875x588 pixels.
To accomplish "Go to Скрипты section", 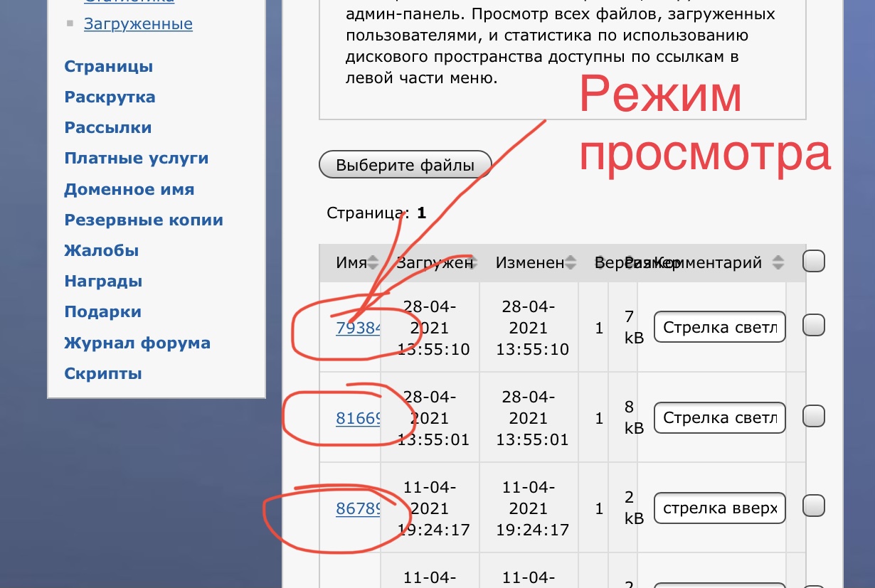I will (x=103, y=374).
